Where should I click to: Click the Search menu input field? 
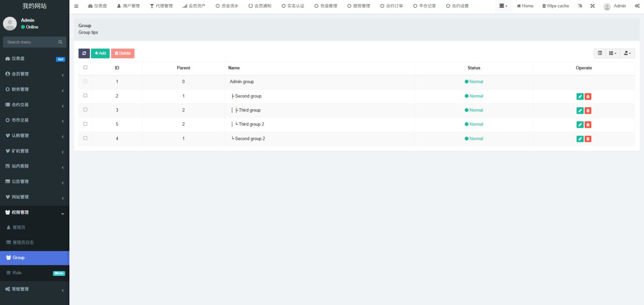30,42
